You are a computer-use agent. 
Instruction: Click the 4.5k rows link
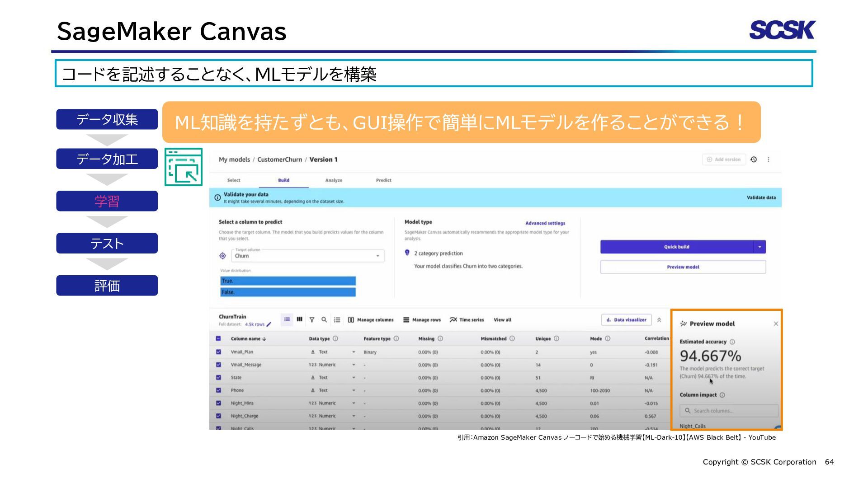click(255, 324)
